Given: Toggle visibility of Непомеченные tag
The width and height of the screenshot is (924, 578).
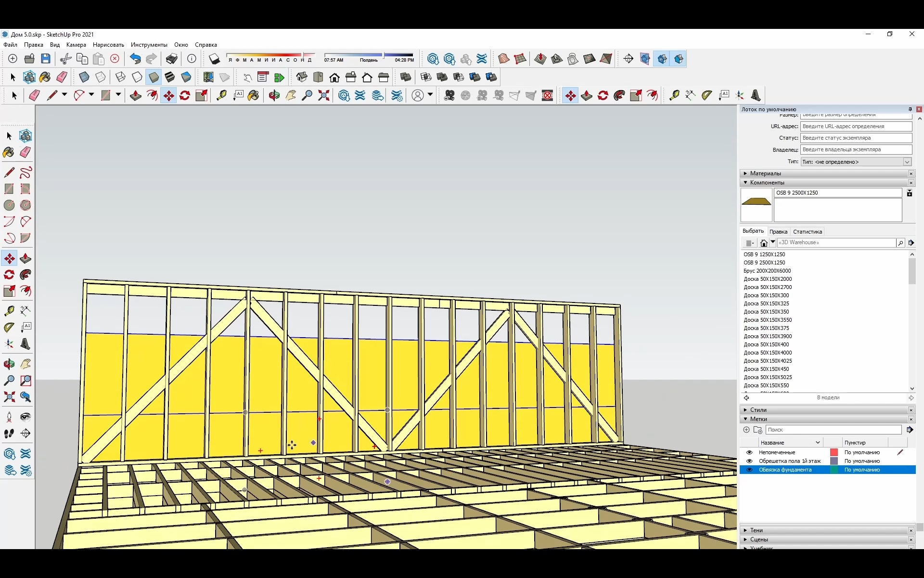Looking at the screenshot, I should pos(749,452).
